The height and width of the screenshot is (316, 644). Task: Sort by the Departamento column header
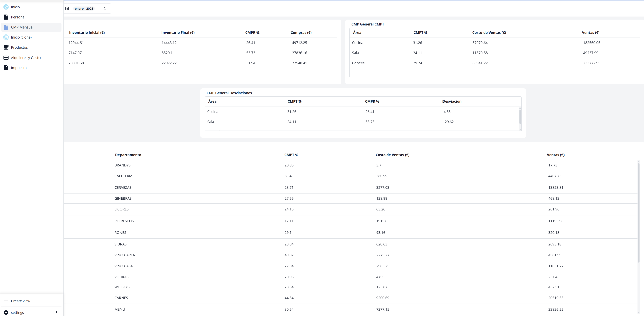[x=128, y=155]
